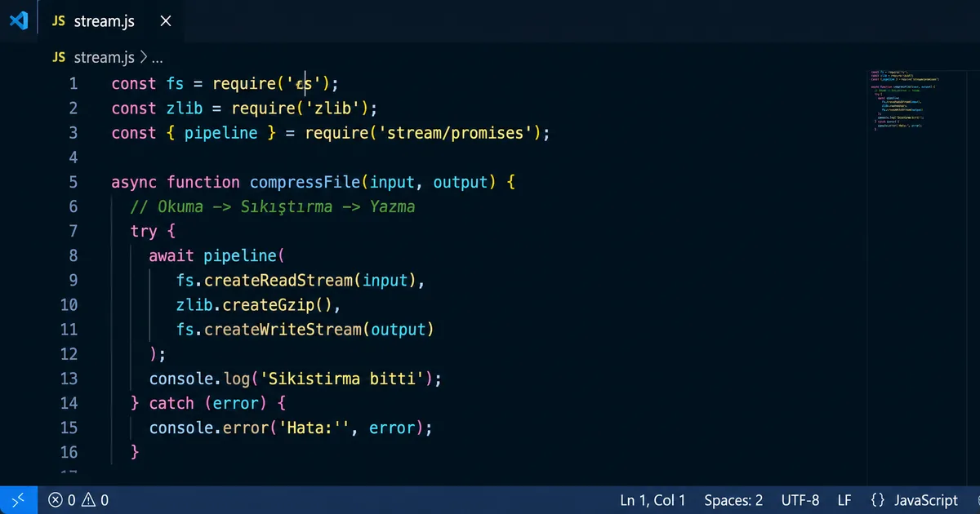Click await pipeline( on line 8
This screenshot has width=980, height=514.
tap(217, 255)
